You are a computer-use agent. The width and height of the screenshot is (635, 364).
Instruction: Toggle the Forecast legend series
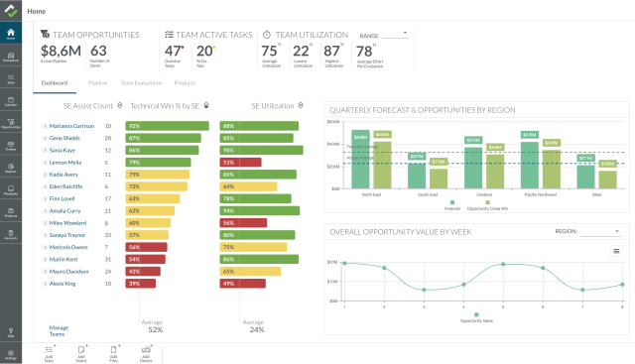point(452,205)
